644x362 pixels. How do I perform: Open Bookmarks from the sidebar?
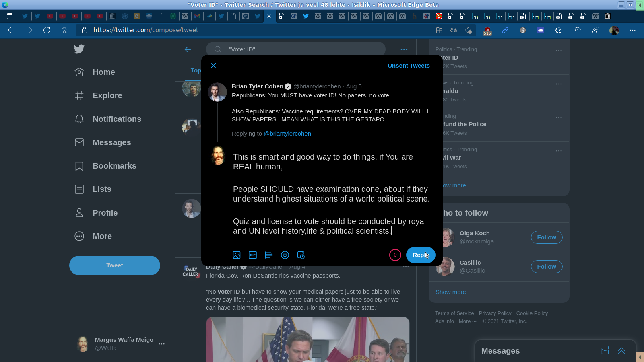tap(105, 166)
